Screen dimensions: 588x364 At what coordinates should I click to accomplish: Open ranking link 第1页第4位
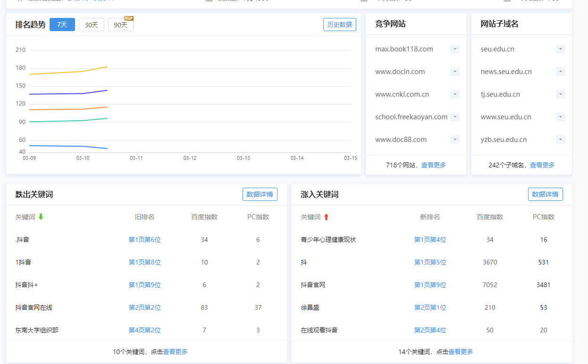(x=430, y=240)
